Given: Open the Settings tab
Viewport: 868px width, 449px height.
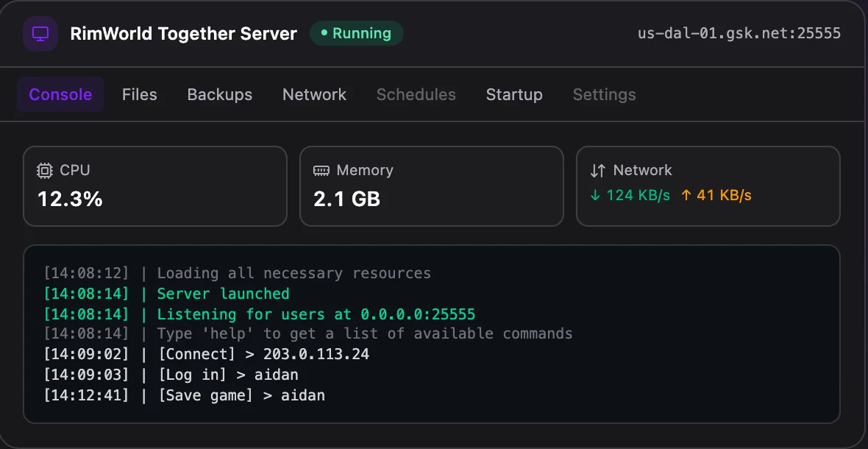Looking at the screenshot, I should (605, 95).
